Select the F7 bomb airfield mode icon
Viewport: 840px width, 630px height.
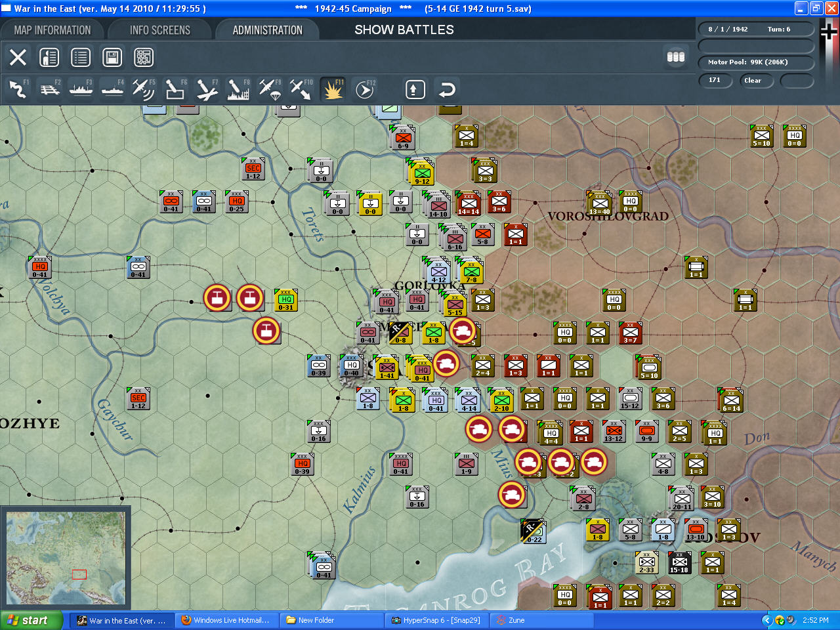click(207, 89)
